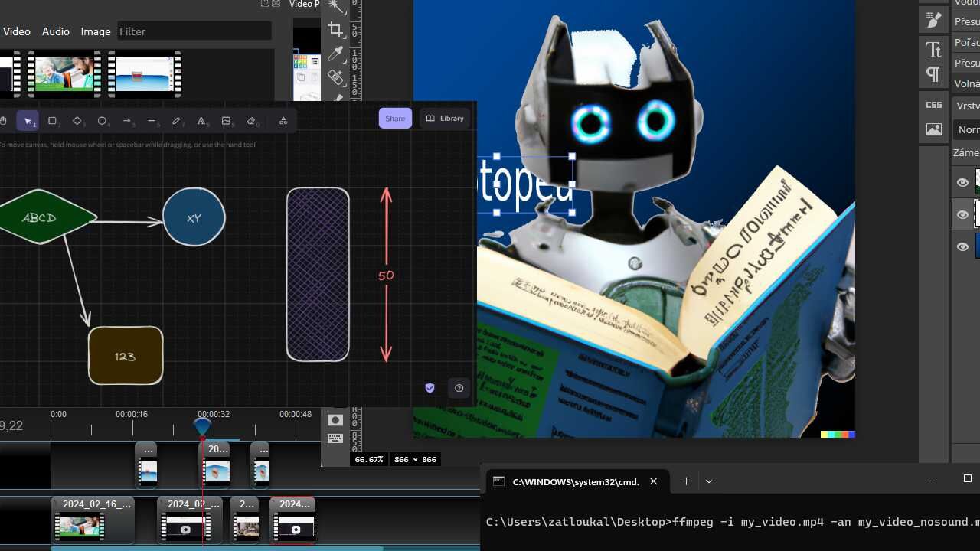Viewport: 980px width, 551px height.
Task: Activate the arrow drawing tool
Action: coord(126,121)
